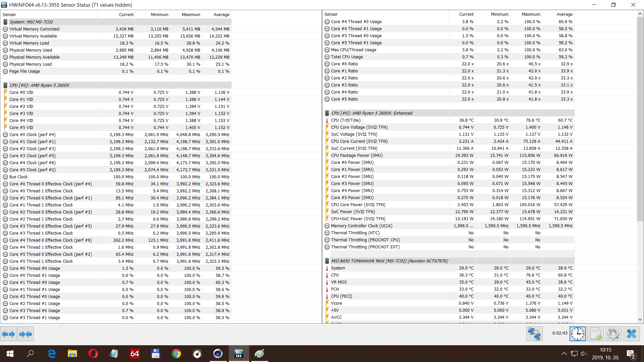Select the SoC Voltage (SVI2 TFN) row

[x=449, y=134]
